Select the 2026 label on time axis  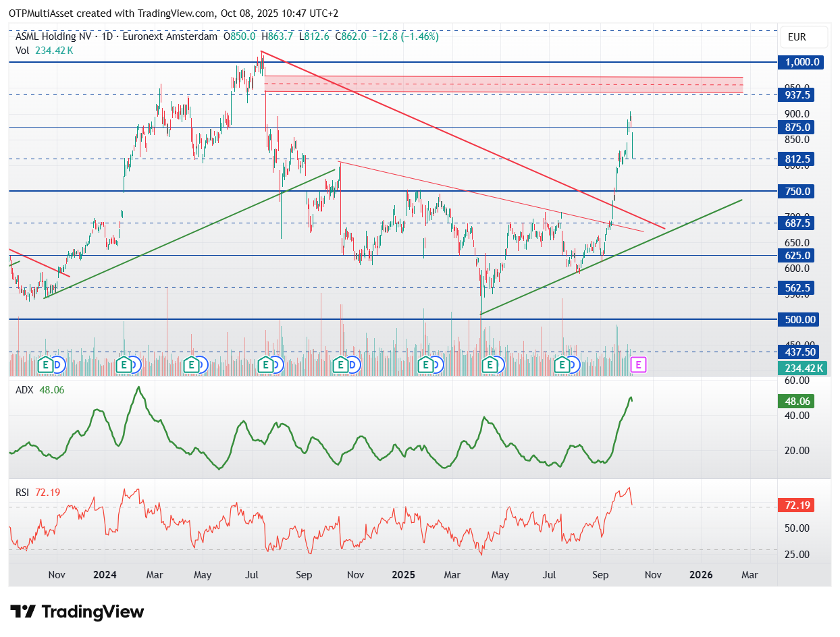[701, 575]
